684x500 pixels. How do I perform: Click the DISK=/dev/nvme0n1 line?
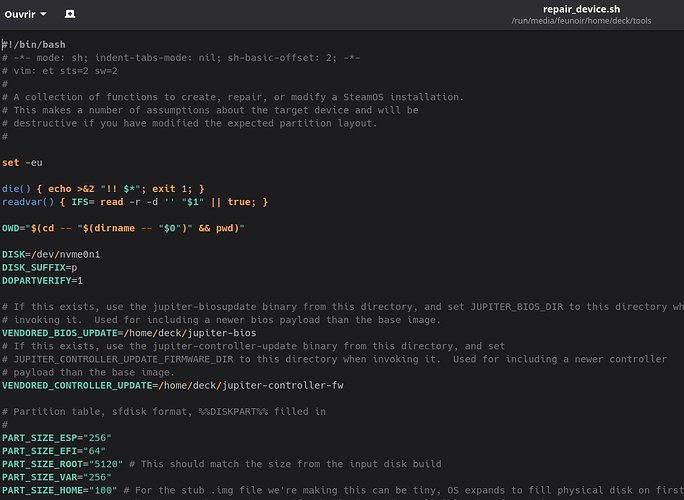click(51, 254)
